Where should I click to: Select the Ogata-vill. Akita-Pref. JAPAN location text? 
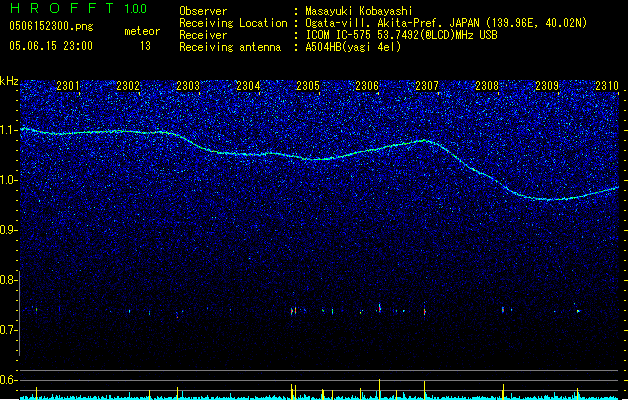click(446, 23)
